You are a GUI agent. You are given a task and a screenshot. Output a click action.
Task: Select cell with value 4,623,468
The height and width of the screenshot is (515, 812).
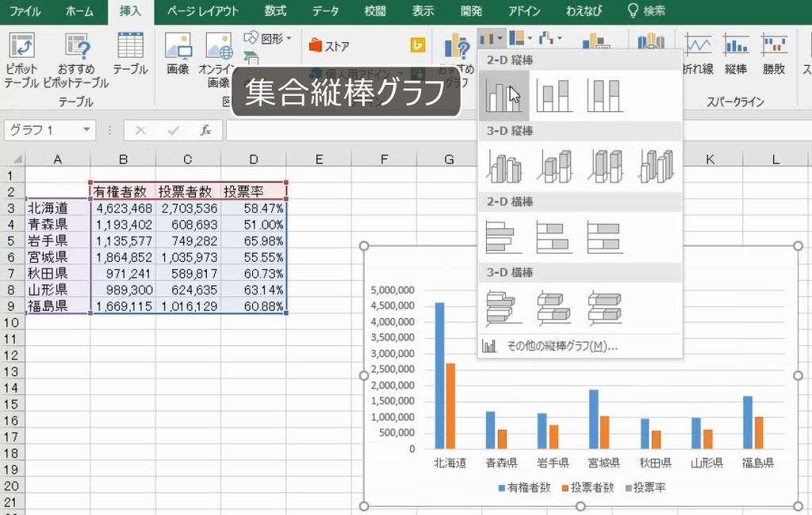coord(123,208)
